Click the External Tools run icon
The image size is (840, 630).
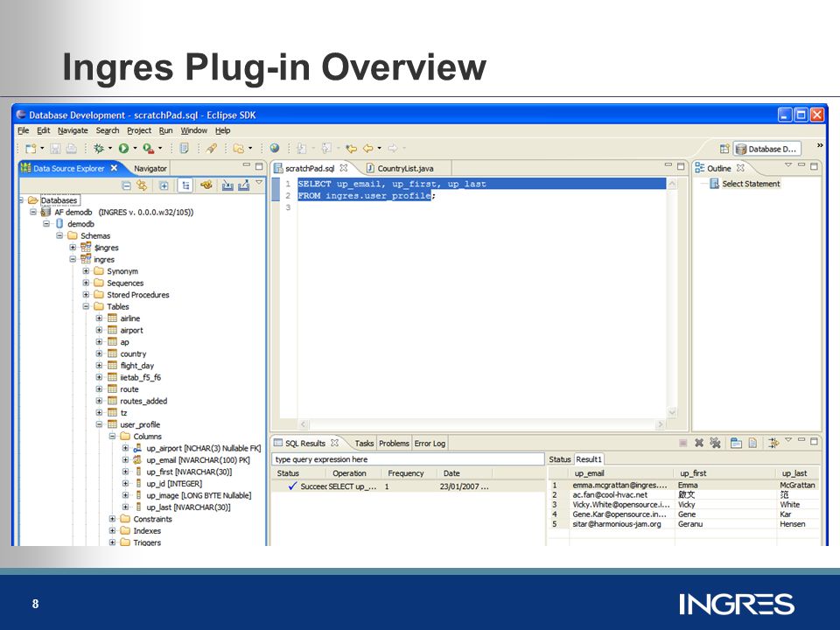(149, 149)
